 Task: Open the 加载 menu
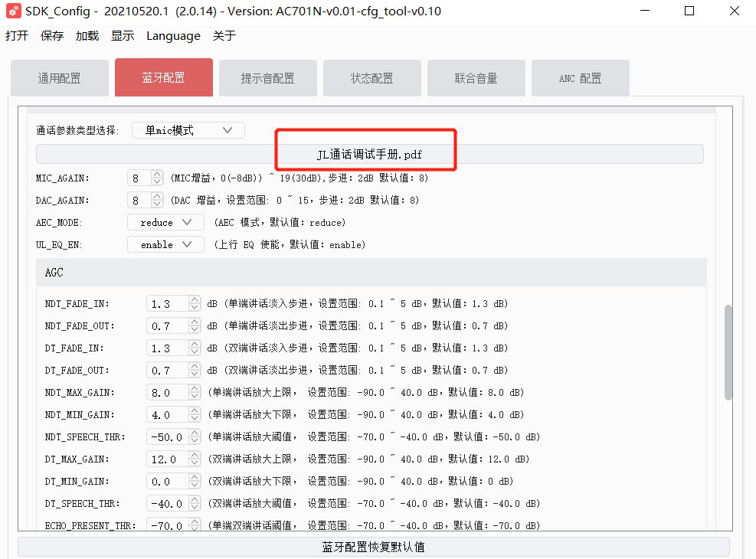pyautogui.click(x=87, y=36)
